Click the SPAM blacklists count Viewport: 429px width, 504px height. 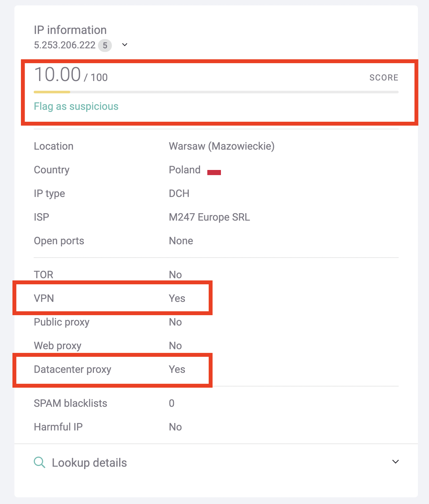tap(171, 403)
